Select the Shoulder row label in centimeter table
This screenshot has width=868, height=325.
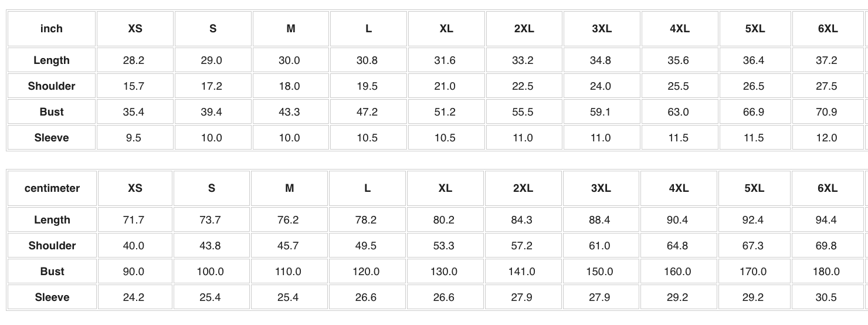52,246
